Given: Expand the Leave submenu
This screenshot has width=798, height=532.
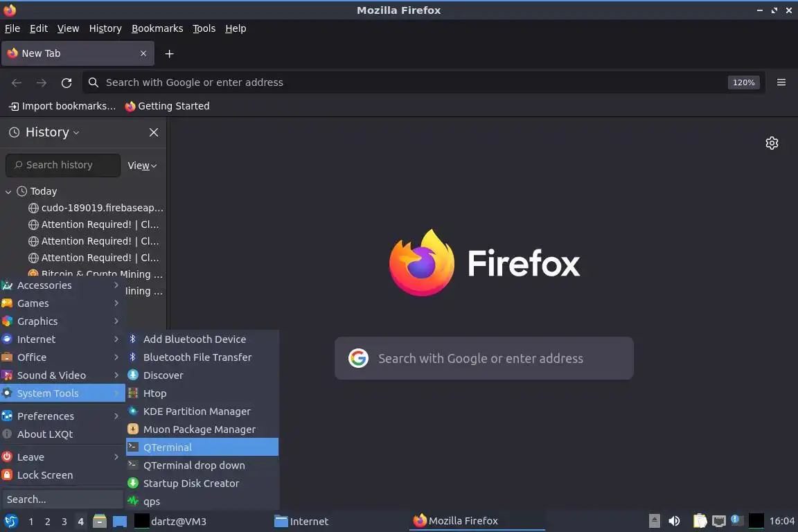Looking at the screenshot, I should (x=62, y=457).
